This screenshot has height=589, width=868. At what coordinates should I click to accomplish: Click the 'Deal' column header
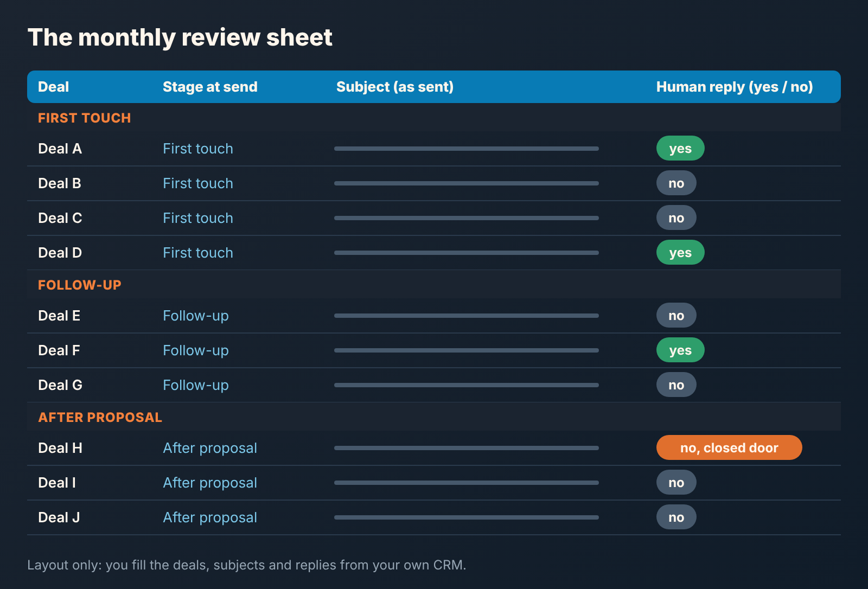click(53, 87)
